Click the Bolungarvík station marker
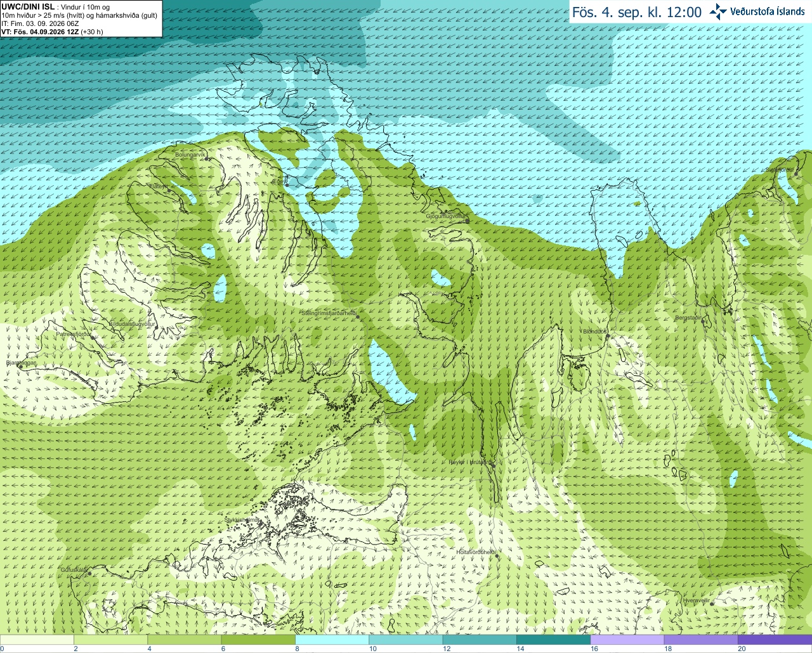The image size is (812, 653). 207,158
